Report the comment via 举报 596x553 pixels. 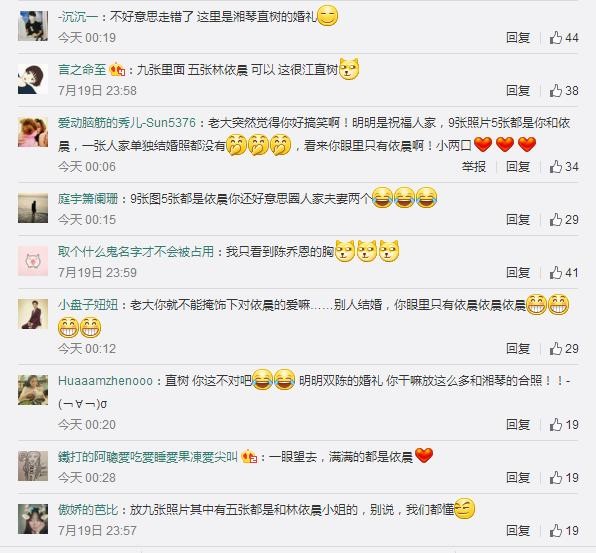pos(474,166)
